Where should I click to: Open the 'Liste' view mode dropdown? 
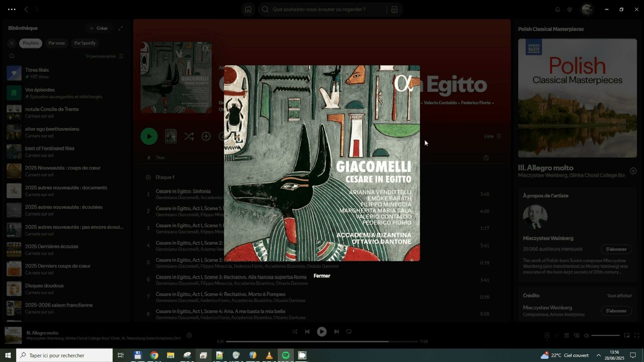click(493, 136)
